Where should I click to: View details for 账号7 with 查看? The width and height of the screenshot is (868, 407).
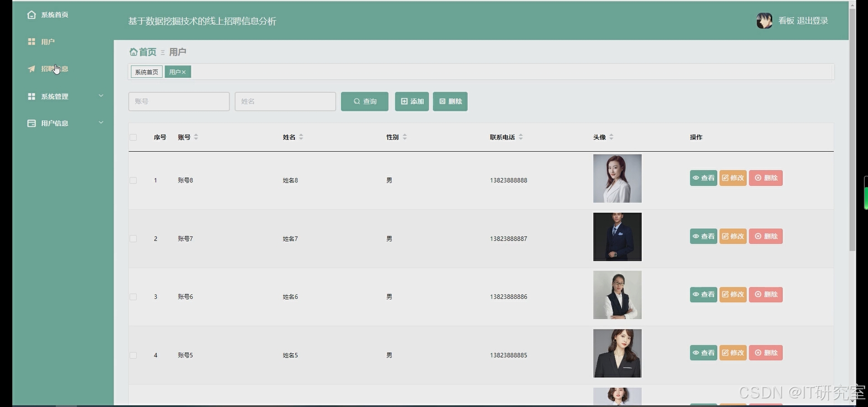coord(704,236)
